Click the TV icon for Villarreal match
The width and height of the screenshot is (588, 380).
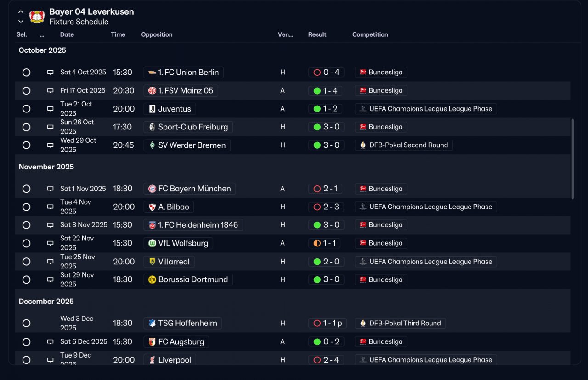[x=51, y=262]
